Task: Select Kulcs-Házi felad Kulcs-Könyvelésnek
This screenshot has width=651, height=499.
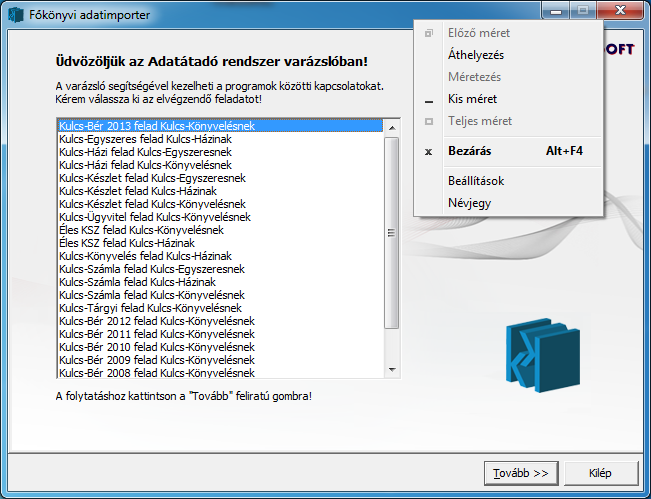Action: pos(220,165)
